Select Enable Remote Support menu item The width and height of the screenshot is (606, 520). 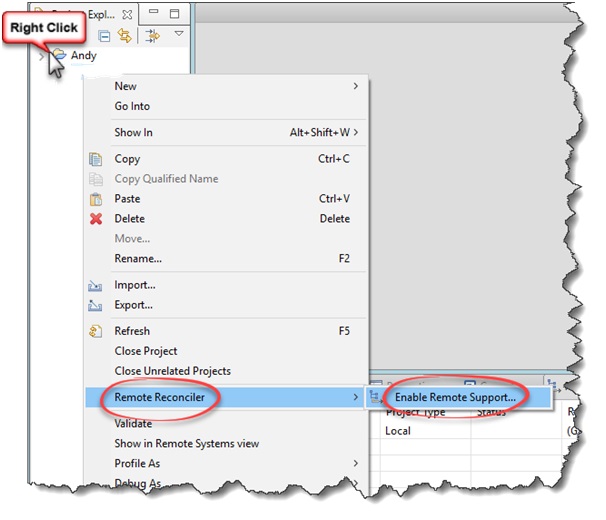pyautogui.click(x=455, y=397)
